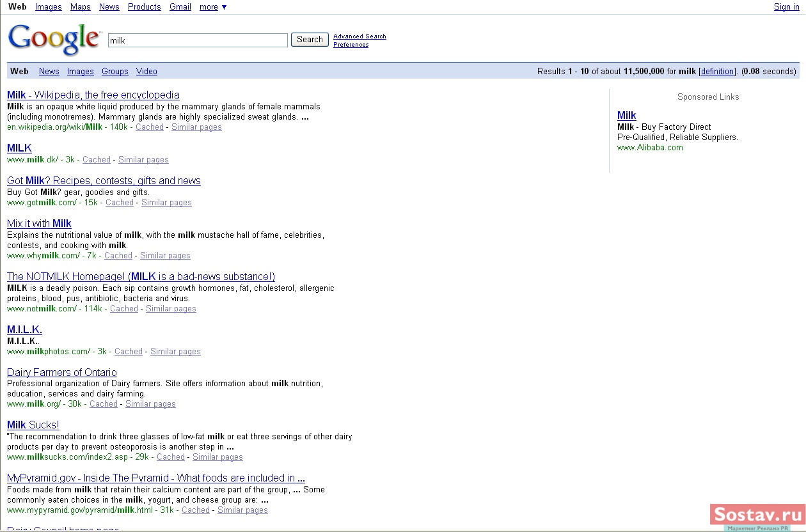The height and width of the screenshot is (532, 806).
Task: Open Gmail from top navigation
Action: click(180, 7)
